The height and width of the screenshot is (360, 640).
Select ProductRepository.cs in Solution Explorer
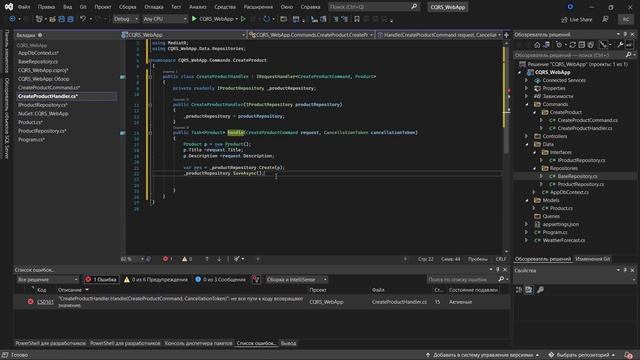[x=580, y=184]
